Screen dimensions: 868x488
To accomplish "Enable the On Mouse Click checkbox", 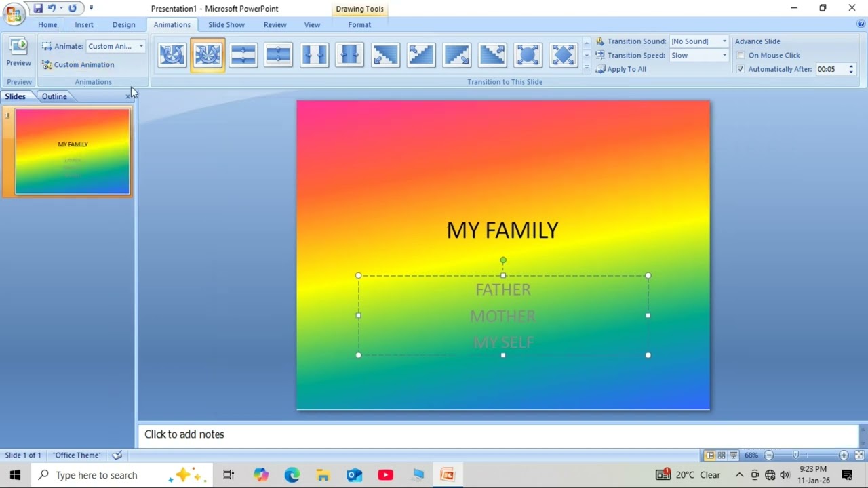I will (x=741, y=56).
